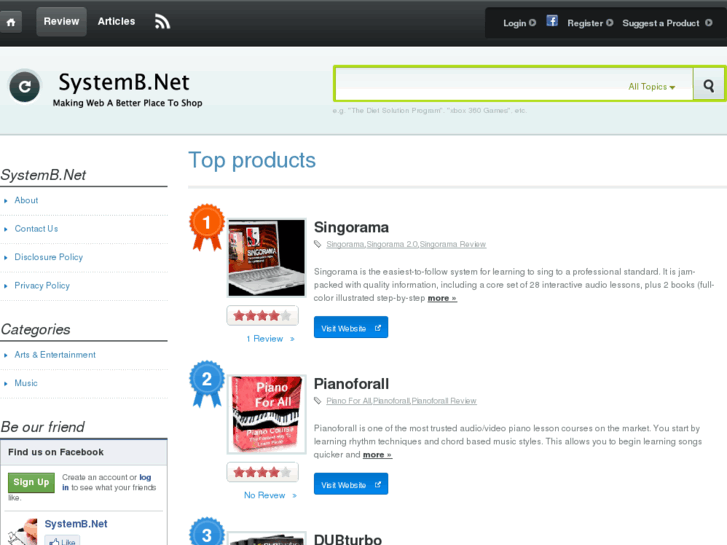727x545 pixels.
Task: Click the Register link
Action: tap(590, 23)
